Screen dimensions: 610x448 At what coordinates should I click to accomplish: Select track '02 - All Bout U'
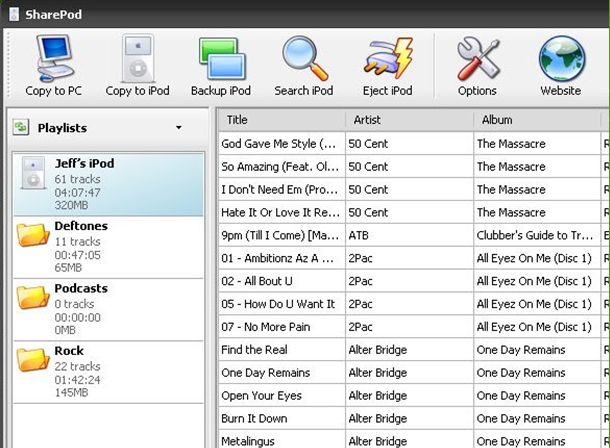(x=282, y=281)
